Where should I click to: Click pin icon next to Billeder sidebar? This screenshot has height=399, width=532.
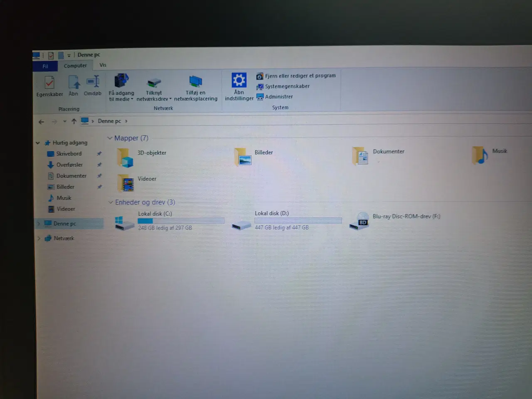coord(99,187)
